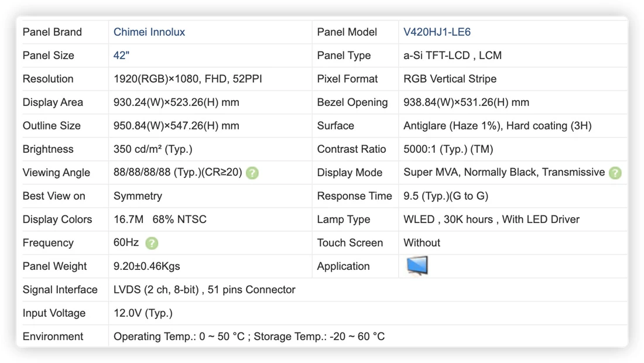
Task: Select the outline size 950.84(W)×547.26(H) mm
Action: pyautogui.click(x=176, y=126)
